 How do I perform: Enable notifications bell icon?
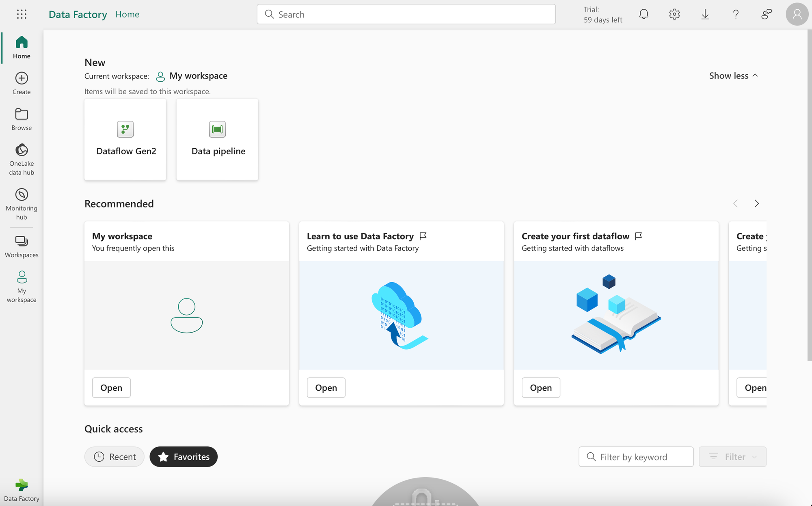(x=644, y=14)
